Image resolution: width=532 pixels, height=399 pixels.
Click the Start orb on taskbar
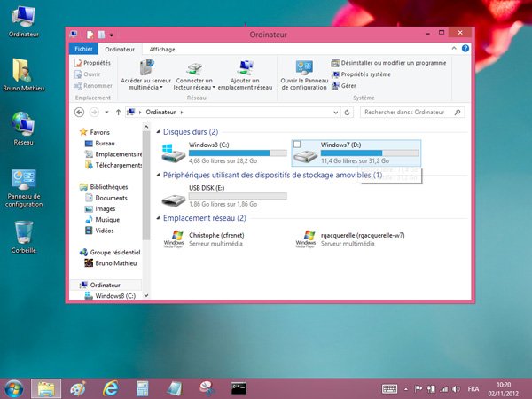(13, 388)
